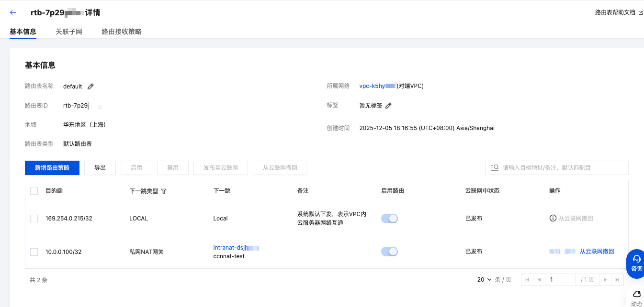Toggle the select-all checkbox in table header
This screenshot has width=644, height=307.
click(x=34, y=191)
